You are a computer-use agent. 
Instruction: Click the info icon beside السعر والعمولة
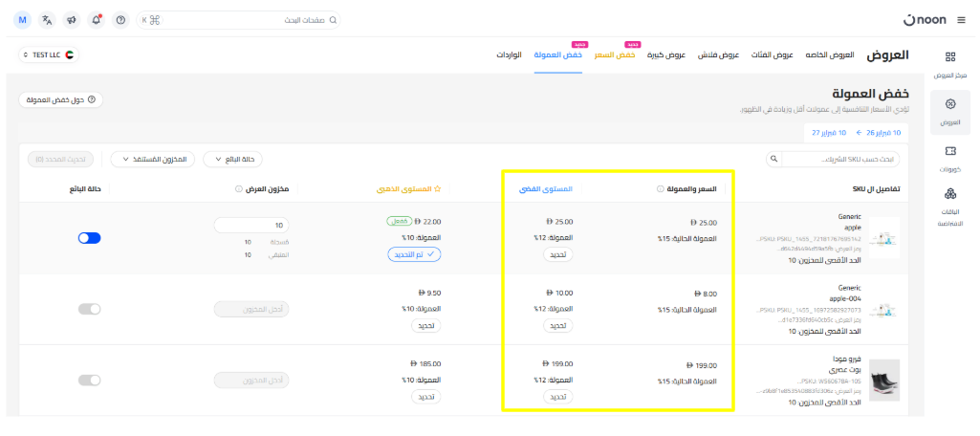click(x=661, y=189)
